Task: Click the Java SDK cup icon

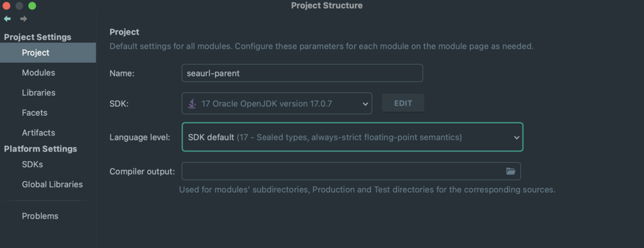Action: [192, 103]
